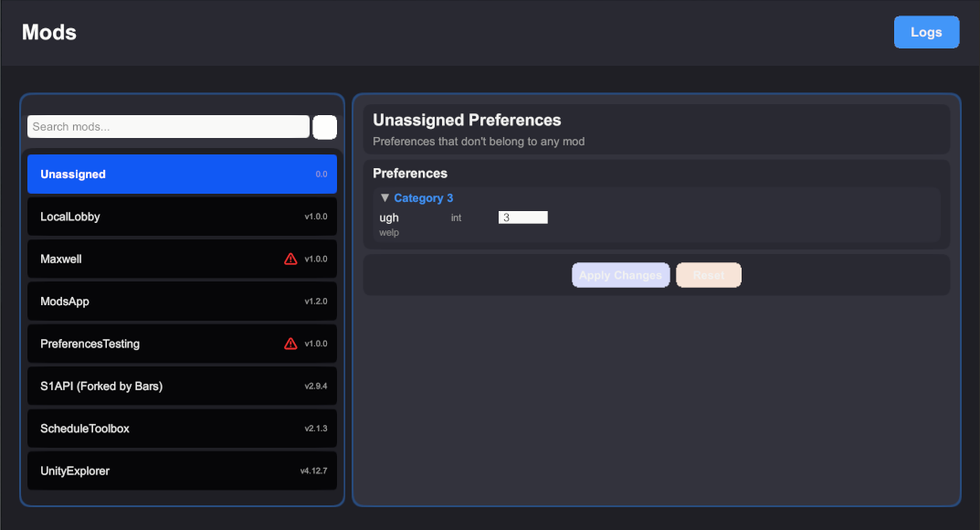Select the Unassigned mod entry
This screenshot has width=980, height=530.
point(182,174)
